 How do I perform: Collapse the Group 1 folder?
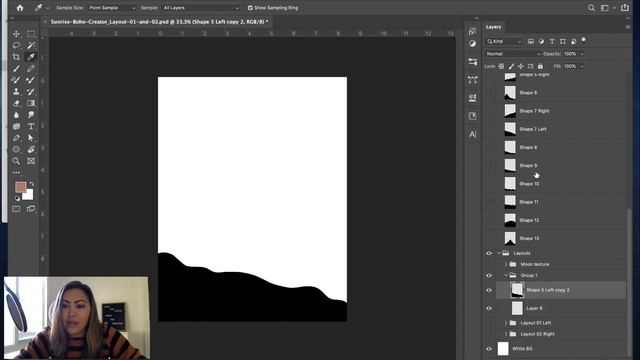point(506,276)
